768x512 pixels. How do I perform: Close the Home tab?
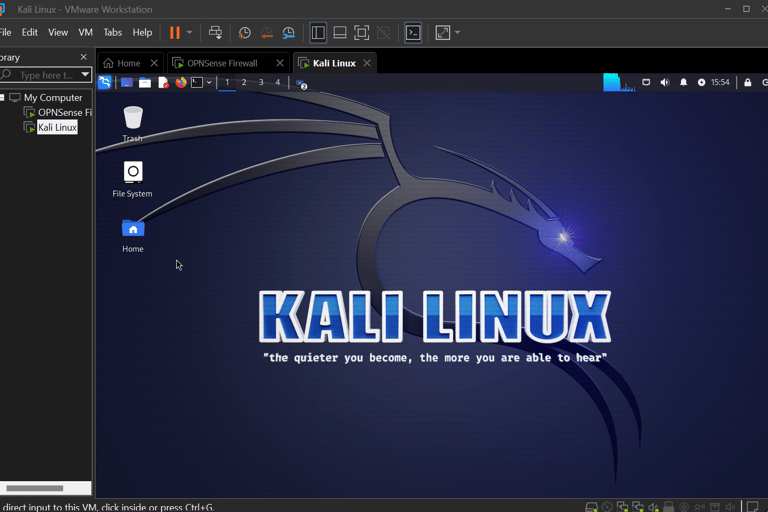154,63
